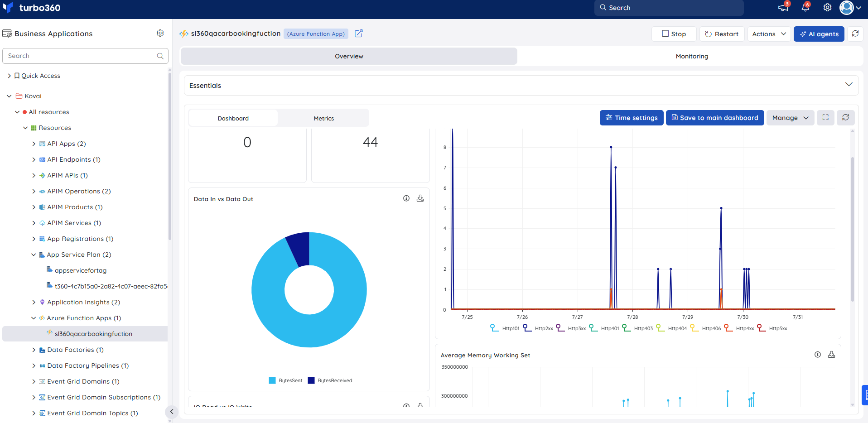Collapse the sidebar with the chevron button
This screenshot has width=868, height=423.
[172, 412]
